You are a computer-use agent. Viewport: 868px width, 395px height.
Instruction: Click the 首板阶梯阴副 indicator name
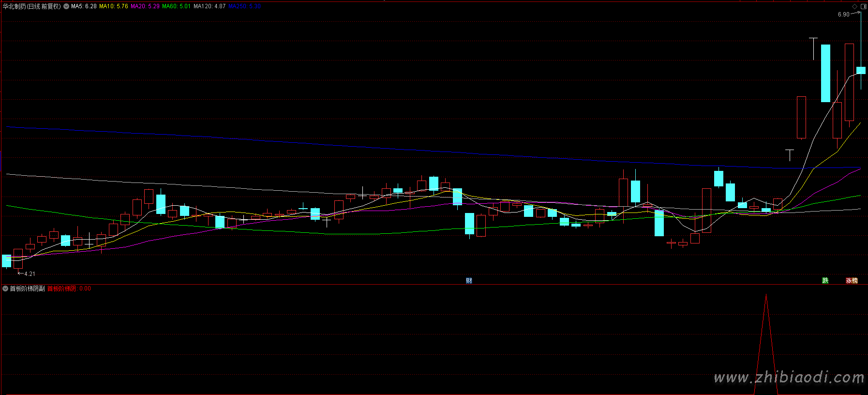coord(28,289)
